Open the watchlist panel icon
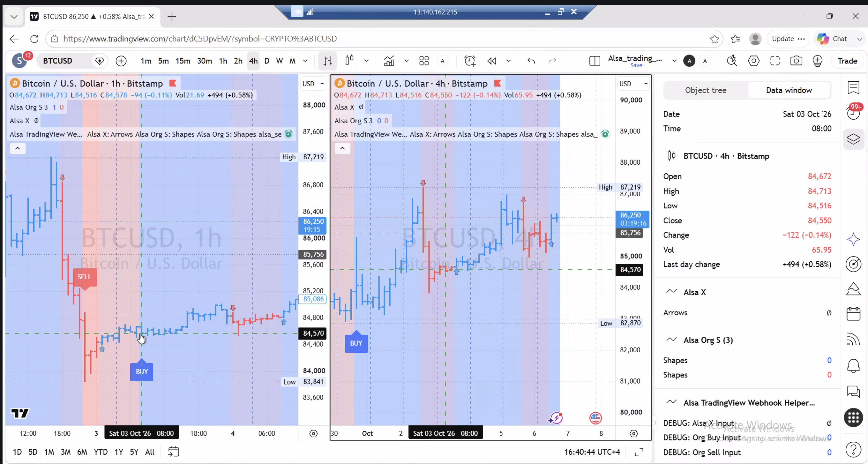 pyautogui.click(x=853, y=88)
